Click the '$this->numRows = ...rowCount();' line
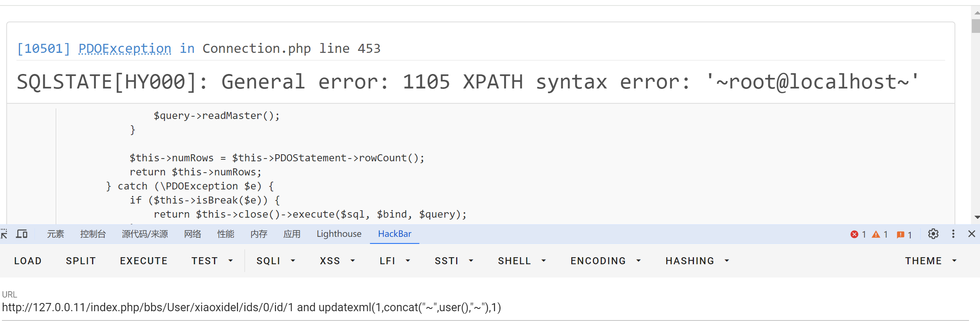The image size is (980, 321). tap(277, 158)
